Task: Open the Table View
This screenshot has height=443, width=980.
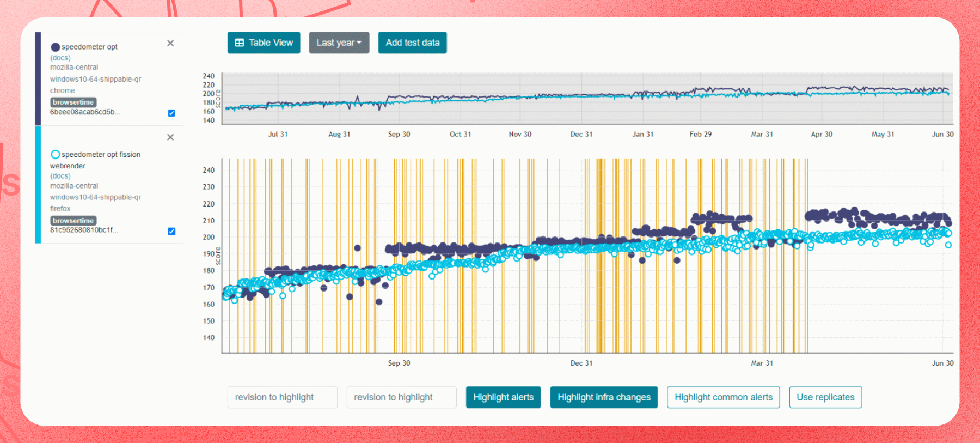Action: [264, 43]
